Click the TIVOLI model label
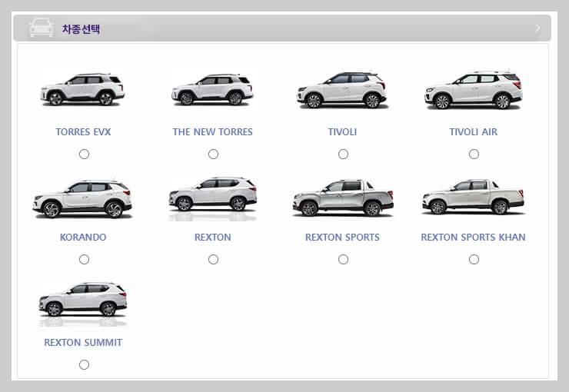 click(x=342, y=131)
